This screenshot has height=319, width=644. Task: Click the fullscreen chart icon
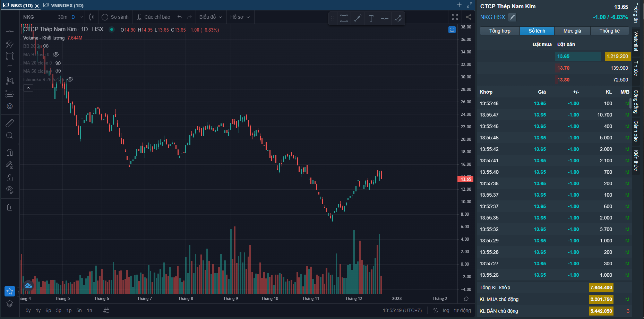point(455,17)
